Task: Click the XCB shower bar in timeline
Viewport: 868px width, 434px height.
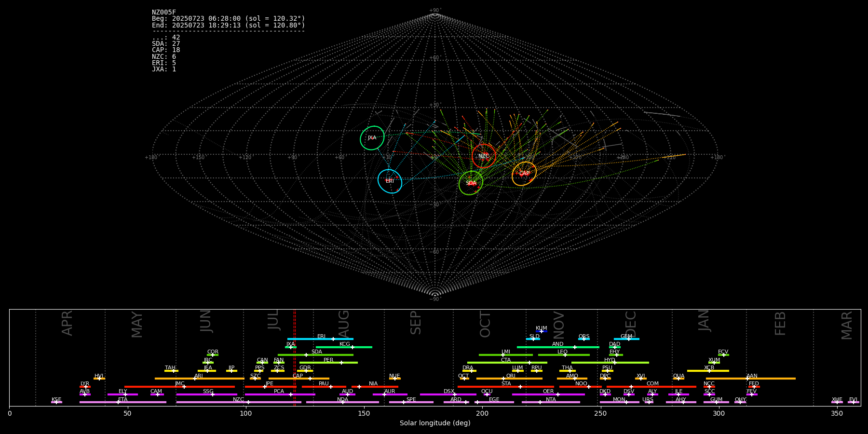Action: pos(708,371)
